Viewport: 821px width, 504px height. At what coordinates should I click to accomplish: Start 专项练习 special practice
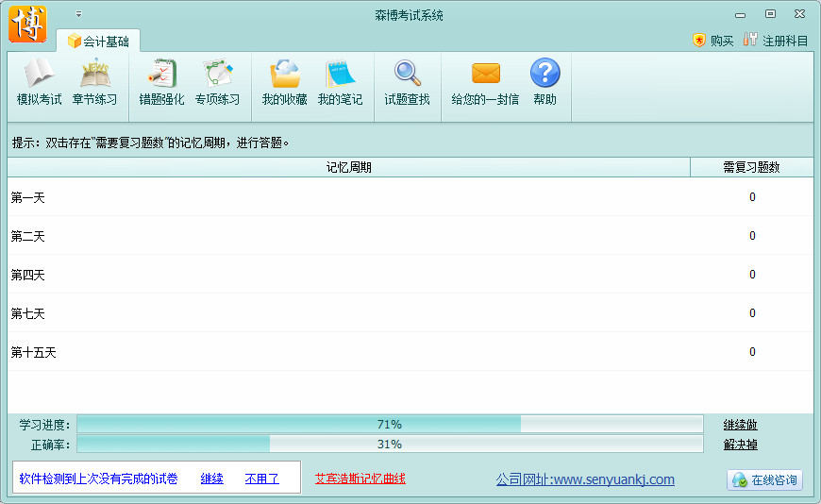pyautogui.click(x=217, y=83)
